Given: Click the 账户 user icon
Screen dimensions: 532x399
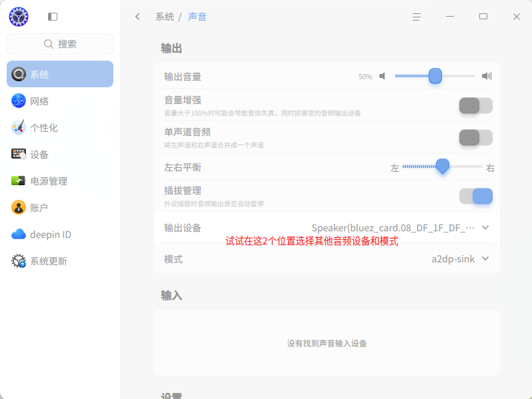Looking at the screenshot, I should [x=19, y=207].
